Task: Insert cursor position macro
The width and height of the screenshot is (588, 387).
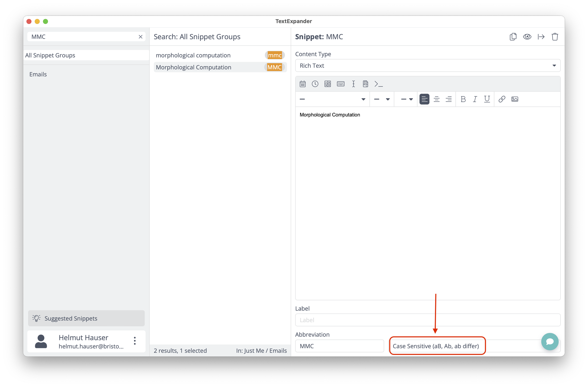Action: 354,84
